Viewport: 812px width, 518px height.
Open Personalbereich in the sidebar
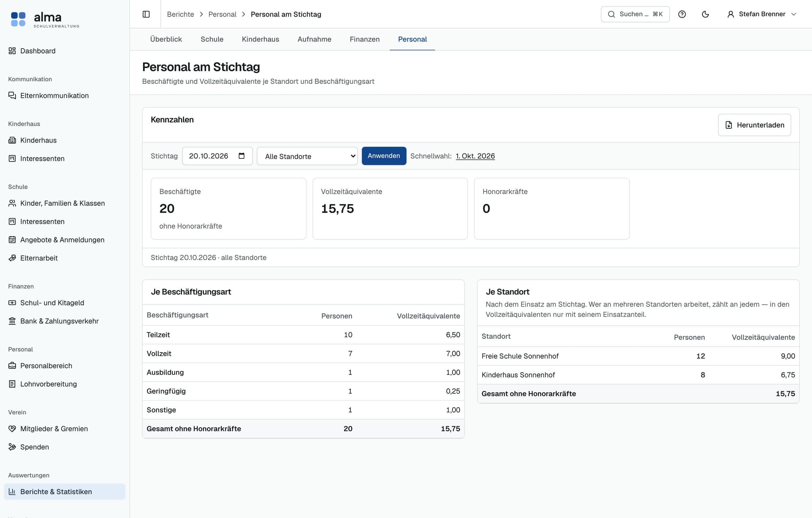pyautogui.click(x=65, y=366)
